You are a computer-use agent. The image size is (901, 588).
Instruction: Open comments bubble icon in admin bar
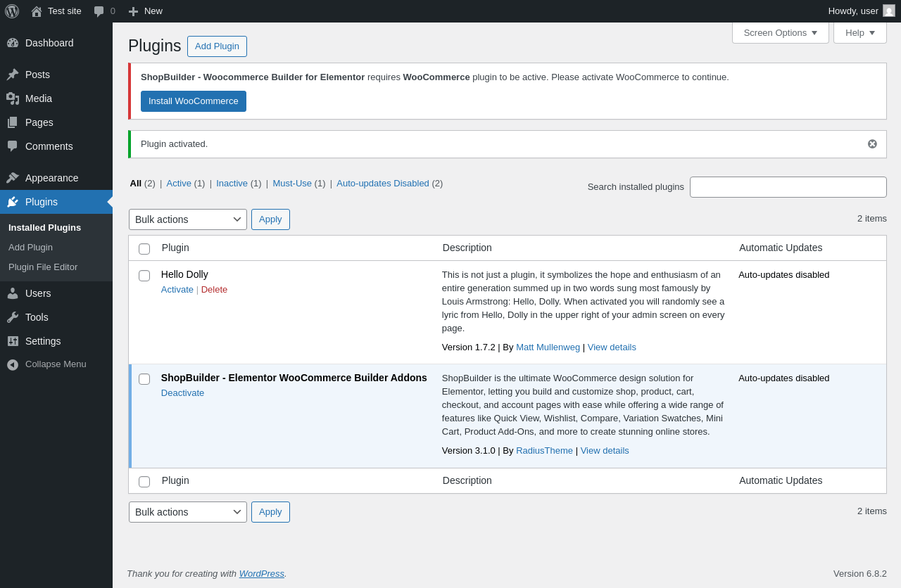pos(99,11)
